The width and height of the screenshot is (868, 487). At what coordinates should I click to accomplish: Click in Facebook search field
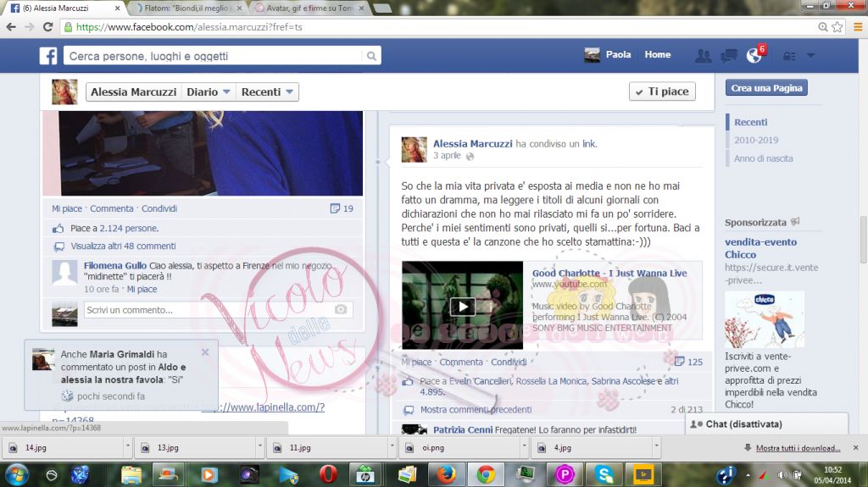(x=213, y=56)
